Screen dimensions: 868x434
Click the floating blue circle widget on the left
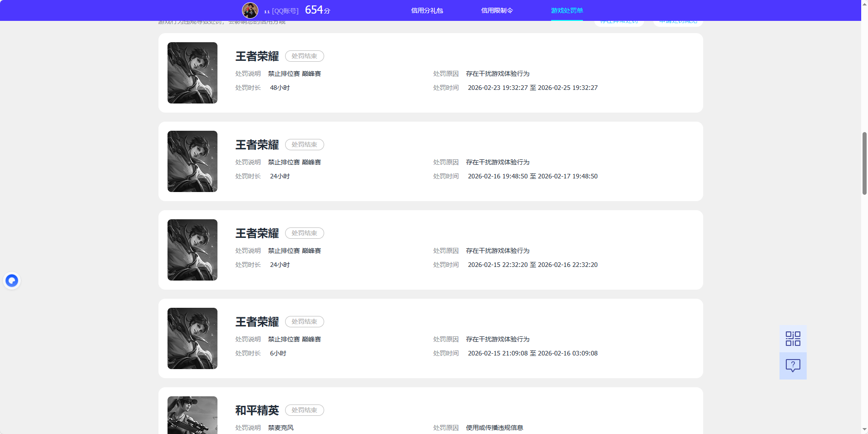tap(12, 280)
